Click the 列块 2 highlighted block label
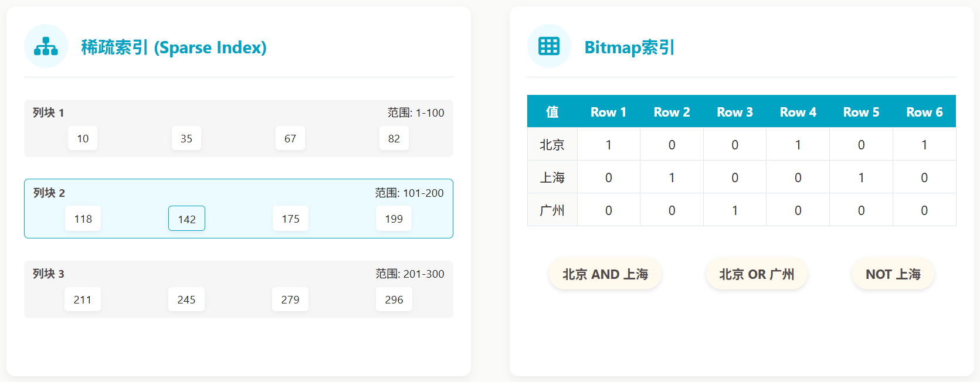Image resolution: width=980 pixels, height=382 pixels. pyautogui.click(x=49, y=193)
